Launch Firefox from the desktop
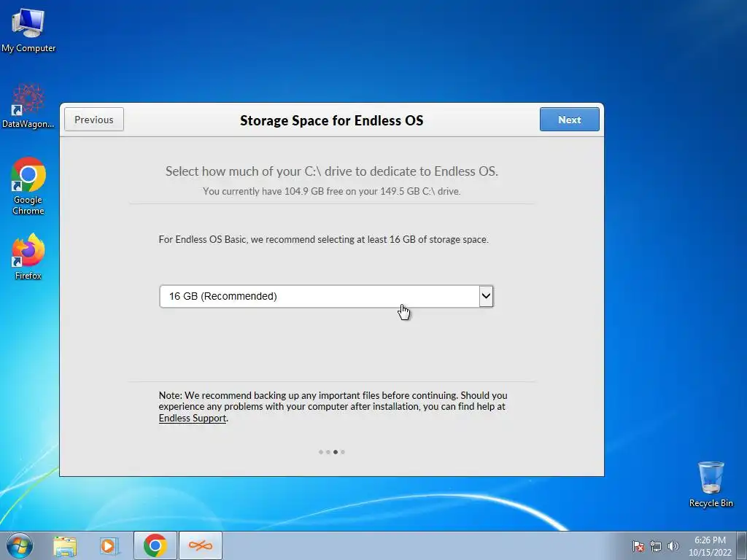Image resolution: width=747 pixels, height=560 pixels. pyautogui.click(x=28, y=256)
